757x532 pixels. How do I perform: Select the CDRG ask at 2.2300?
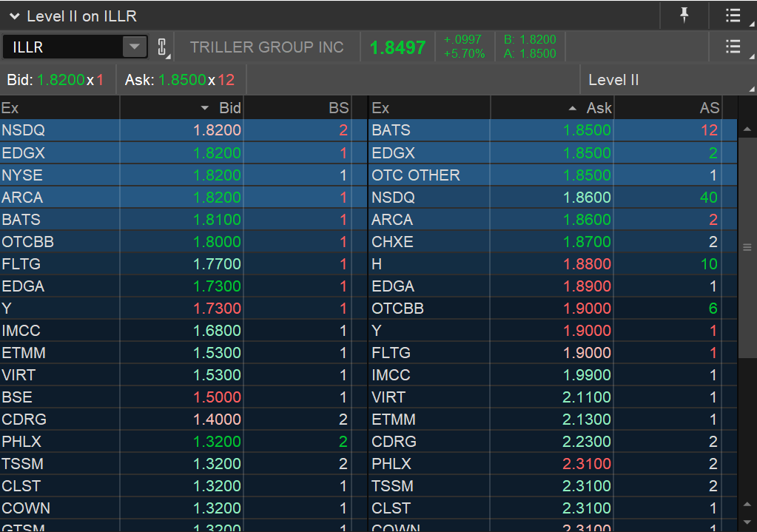[x=553, y=441]
